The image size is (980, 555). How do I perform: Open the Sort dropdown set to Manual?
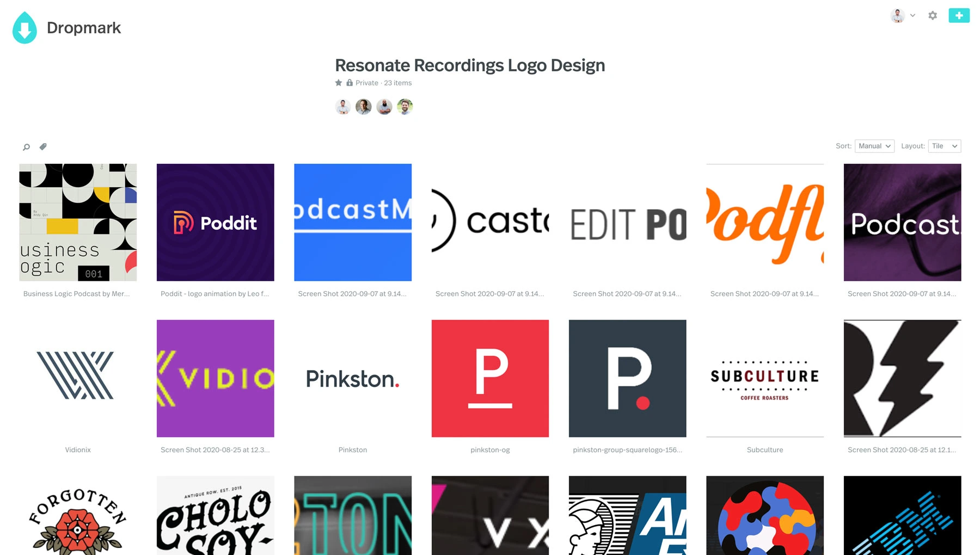(x=874, y=146)
